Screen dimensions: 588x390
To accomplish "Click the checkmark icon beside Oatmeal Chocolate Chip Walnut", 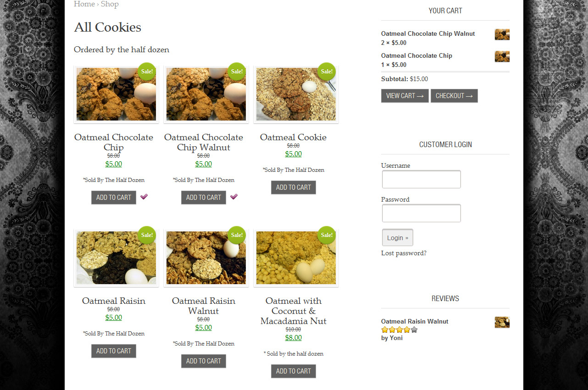I will pyautogui.click(x=234, y=197).
